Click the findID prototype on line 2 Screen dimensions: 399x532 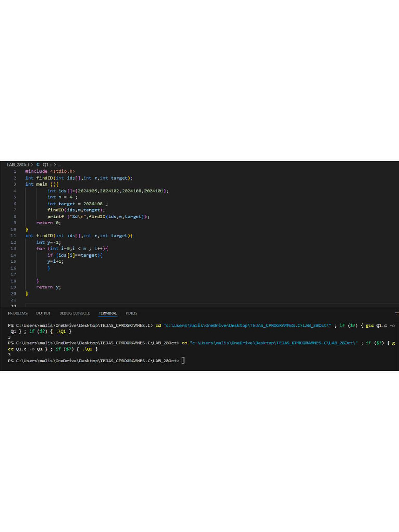click(x=79, y=178)
